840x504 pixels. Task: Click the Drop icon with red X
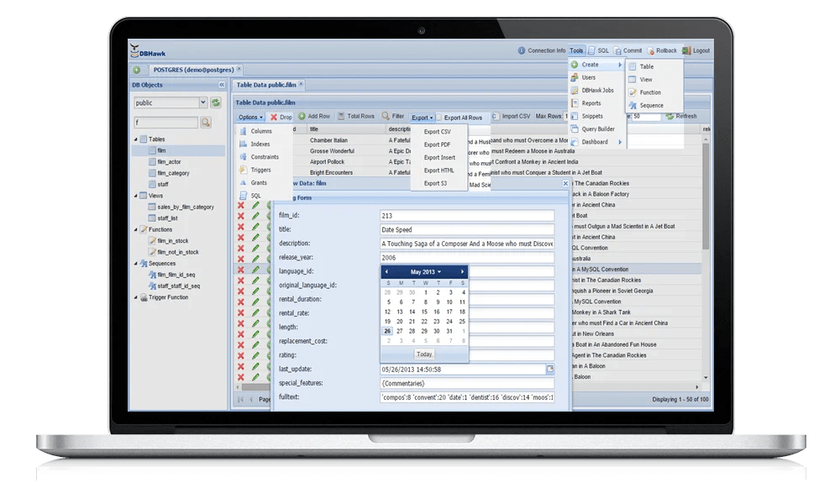(273, 118)
